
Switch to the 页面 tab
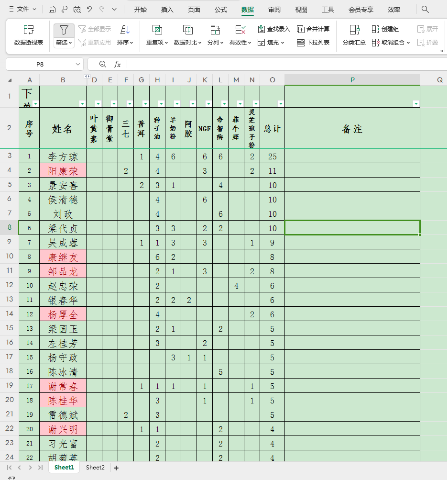coord(194,10)
